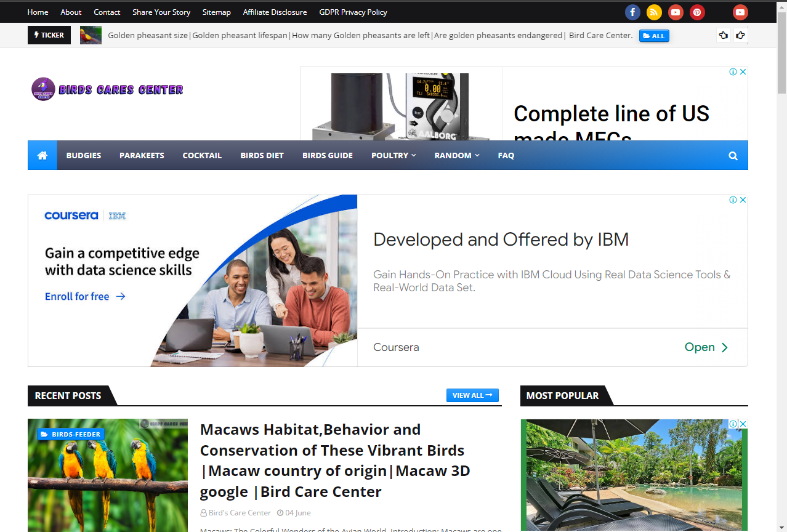Open the YouTube icon between RSS and Pinterest
The image size is (787, 532).
[x=676, y=12]
